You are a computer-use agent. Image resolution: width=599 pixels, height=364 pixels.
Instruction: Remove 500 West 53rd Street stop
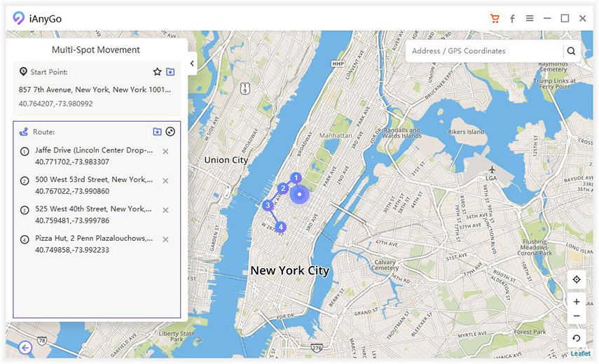coord(165,181)
